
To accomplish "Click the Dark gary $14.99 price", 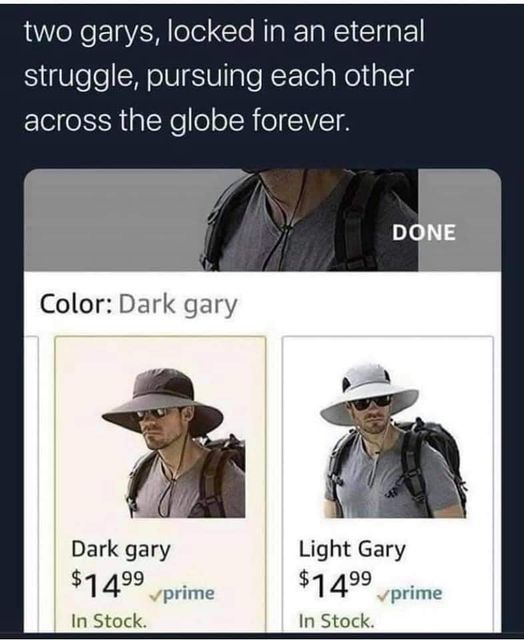I will (x=108, y=584).
